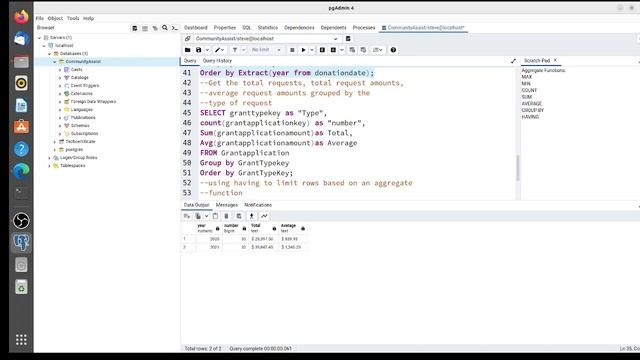640x360 pixels.
Task: Click the Save Data Changes icon in Data Output
Action: point(239,216)
